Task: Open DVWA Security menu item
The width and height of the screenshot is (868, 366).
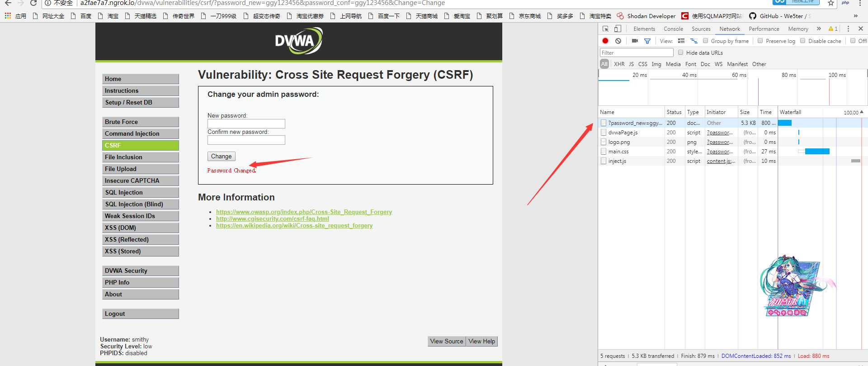Action: click(x=141, y=271)
